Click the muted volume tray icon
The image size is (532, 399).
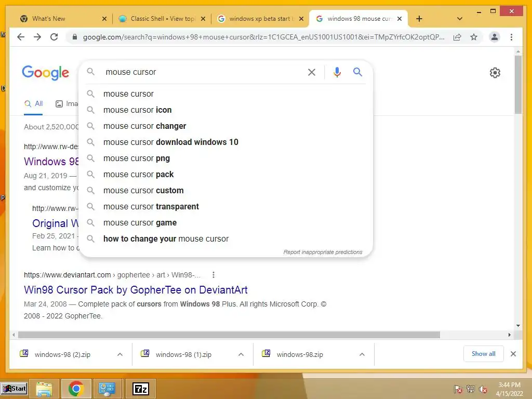click(483, 389)
